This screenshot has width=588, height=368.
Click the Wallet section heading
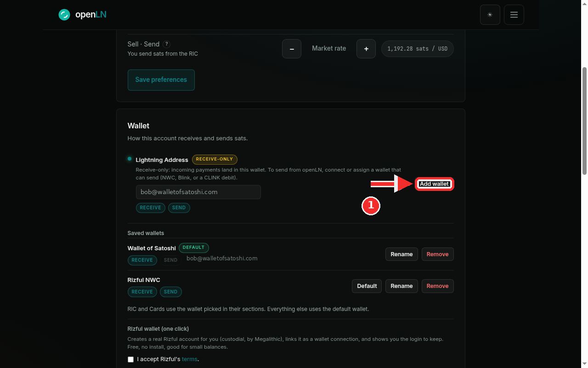click(x=138, y=126)
